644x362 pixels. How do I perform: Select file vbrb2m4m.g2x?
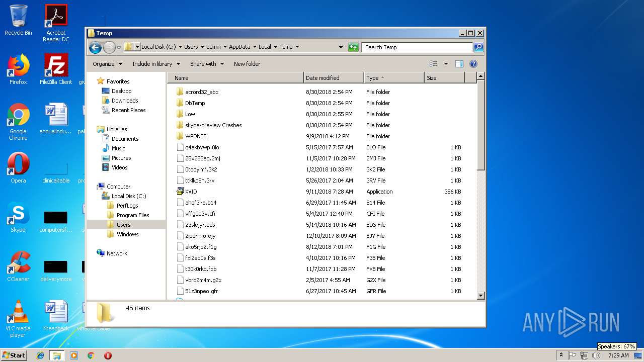[x=203, y=280]
